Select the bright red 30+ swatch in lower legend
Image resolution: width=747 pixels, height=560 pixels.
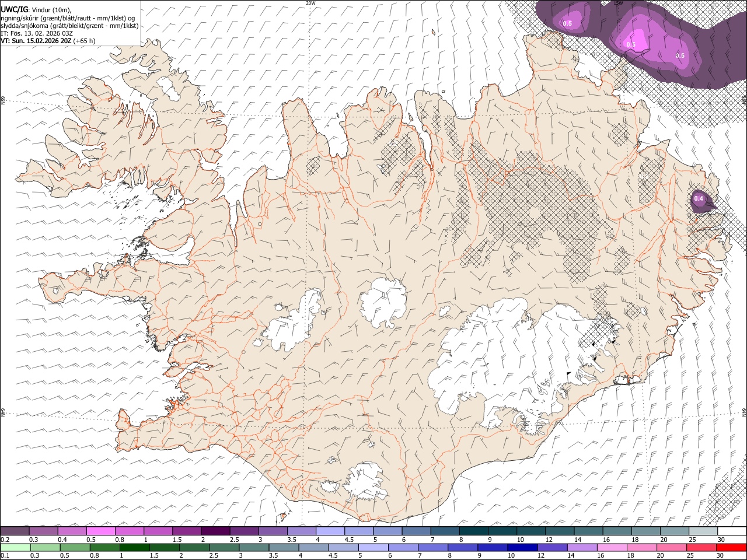731,547
